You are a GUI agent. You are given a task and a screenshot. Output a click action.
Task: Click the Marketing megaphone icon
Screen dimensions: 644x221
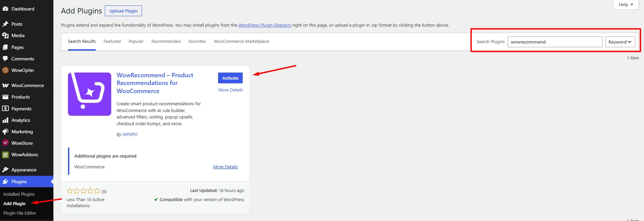(x=5, y=132)
